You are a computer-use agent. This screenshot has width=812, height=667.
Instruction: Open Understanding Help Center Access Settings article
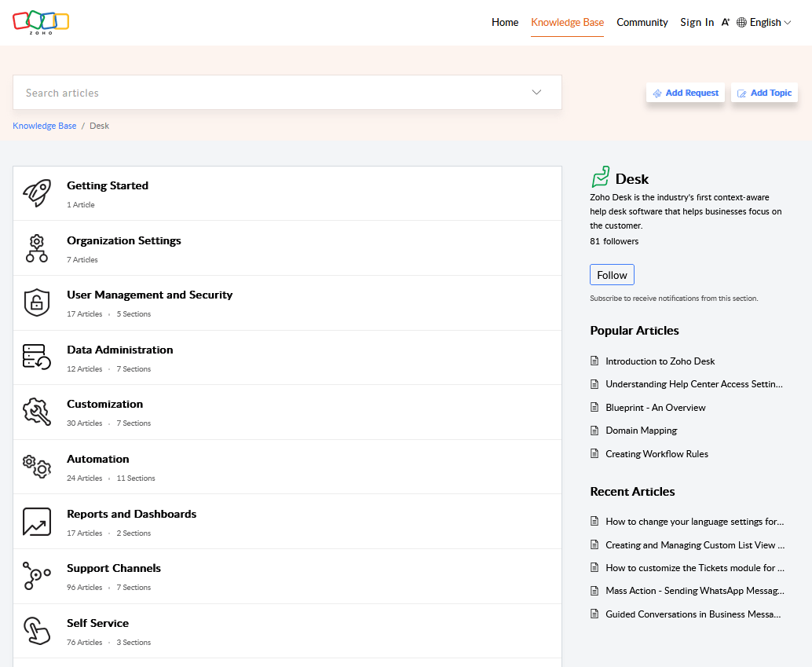click(694, 384)
